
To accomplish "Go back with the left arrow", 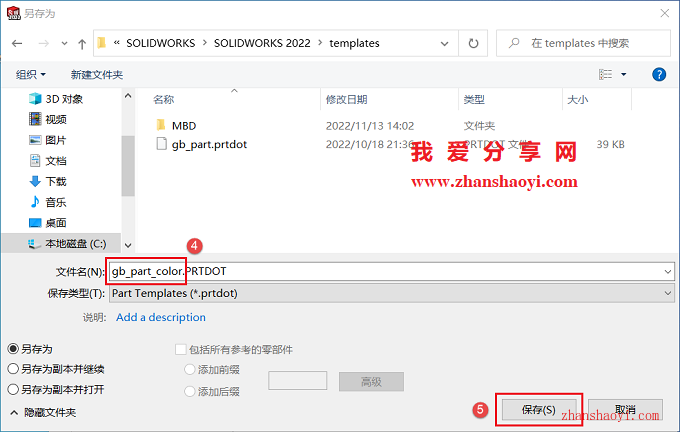I will [17, 43].
